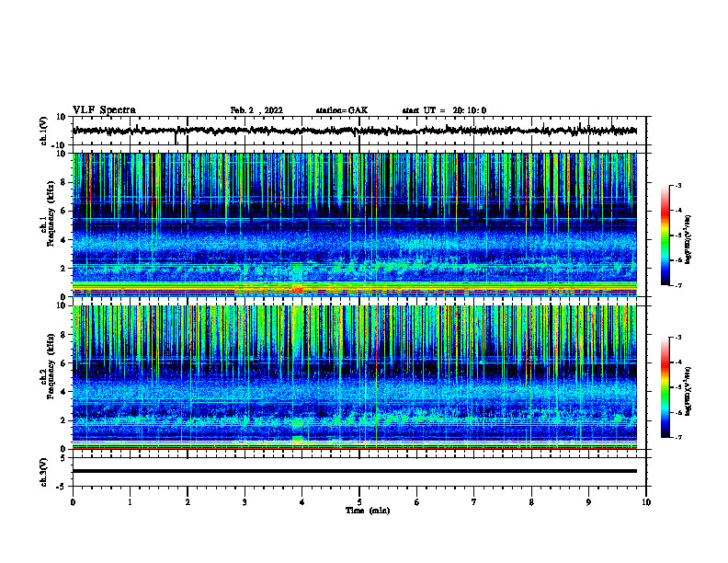This screenshot has height=563, width=728.
Task: Click time axis tick label "5"
Action: (359, 502)
